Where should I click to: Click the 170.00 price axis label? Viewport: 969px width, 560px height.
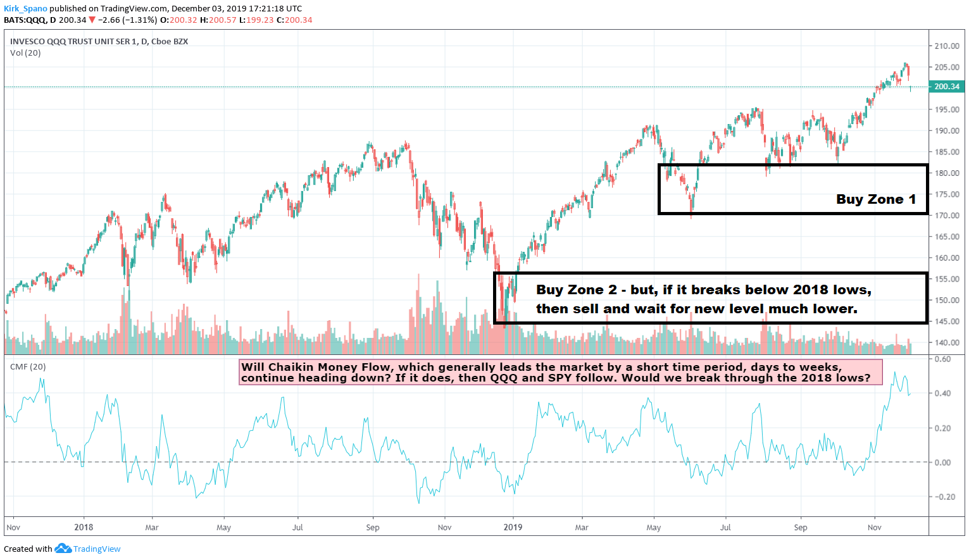click(947, 216)
